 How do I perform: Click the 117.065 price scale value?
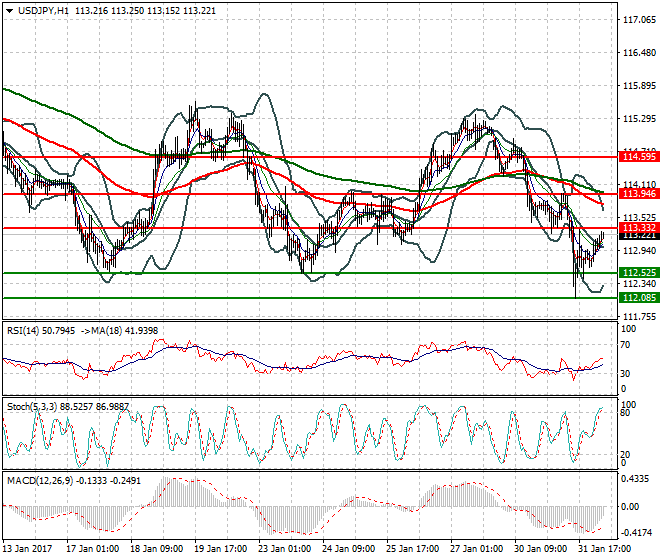639,19
